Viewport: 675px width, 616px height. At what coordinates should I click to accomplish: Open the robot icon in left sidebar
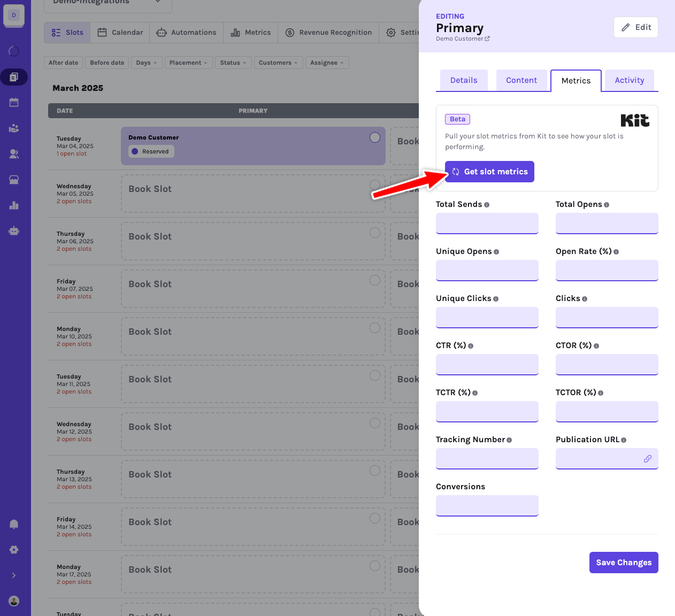point(14,231)
